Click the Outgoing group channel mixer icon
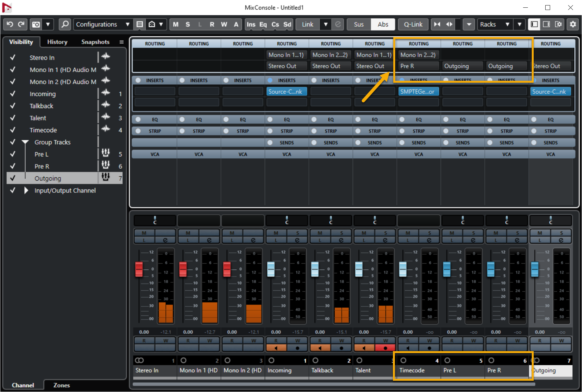This screenshot has height=392, width=582. point(106,177)
